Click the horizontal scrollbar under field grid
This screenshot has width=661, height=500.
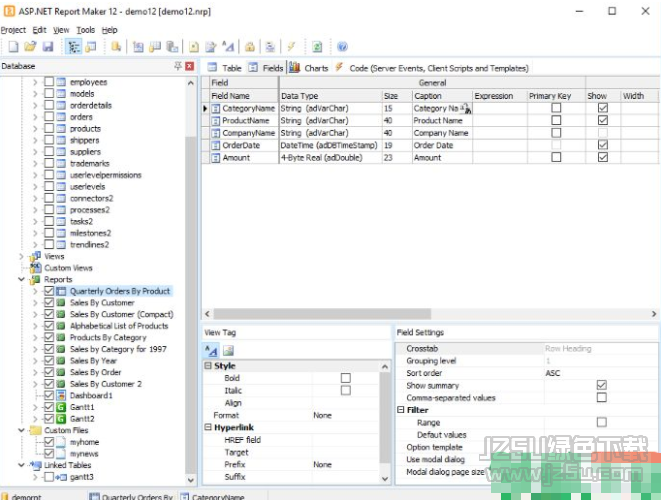pos(322,314)
